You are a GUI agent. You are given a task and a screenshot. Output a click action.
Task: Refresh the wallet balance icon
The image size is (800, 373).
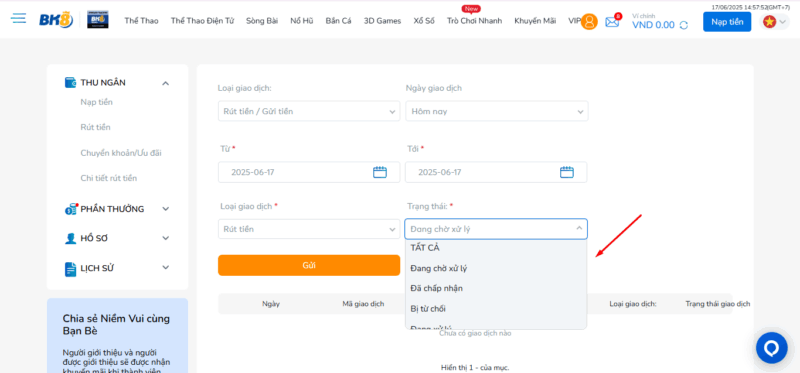point(684,25)
